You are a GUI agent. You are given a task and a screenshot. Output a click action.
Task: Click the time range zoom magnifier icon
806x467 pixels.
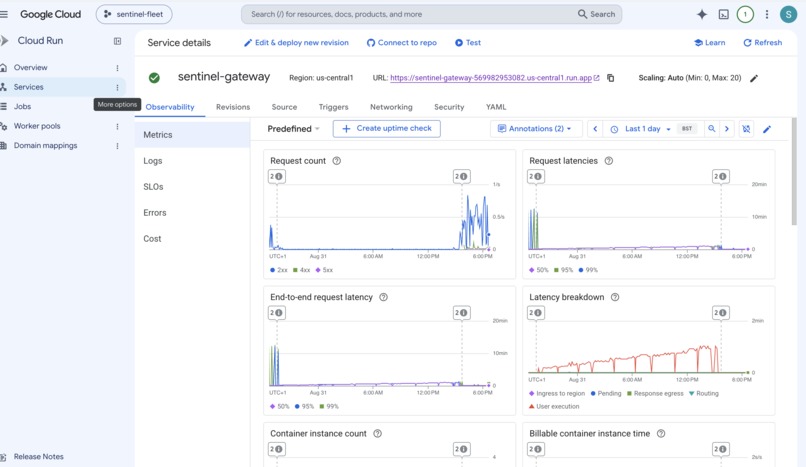pos(711,129)
